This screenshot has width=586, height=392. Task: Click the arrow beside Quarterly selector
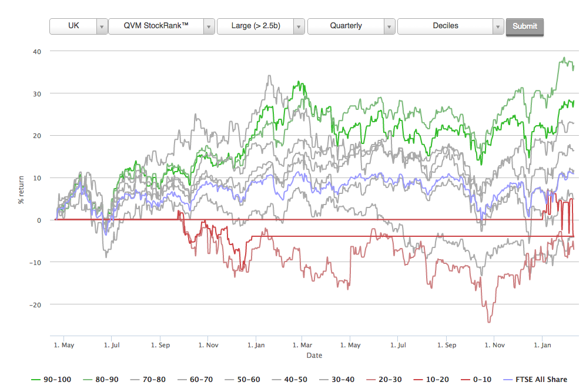390,26
